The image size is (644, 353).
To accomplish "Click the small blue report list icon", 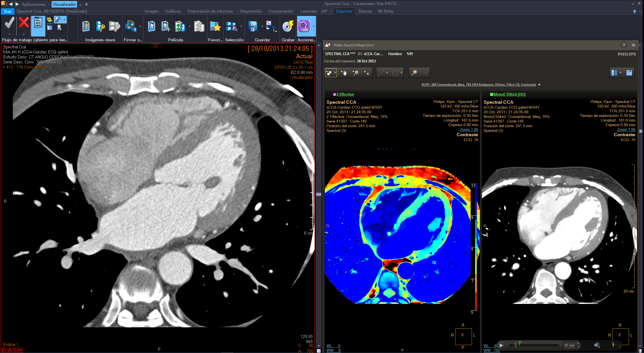I will 50,28.
